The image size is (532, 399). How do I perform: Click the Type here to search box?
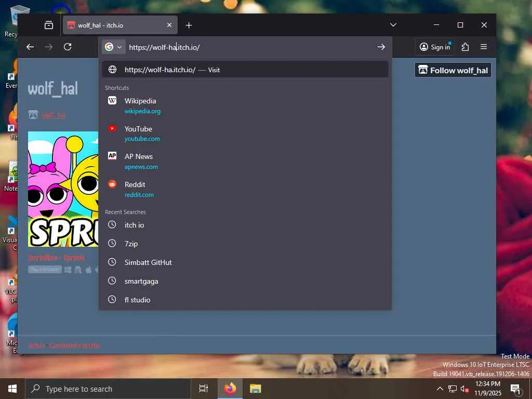tap(108, 389)
